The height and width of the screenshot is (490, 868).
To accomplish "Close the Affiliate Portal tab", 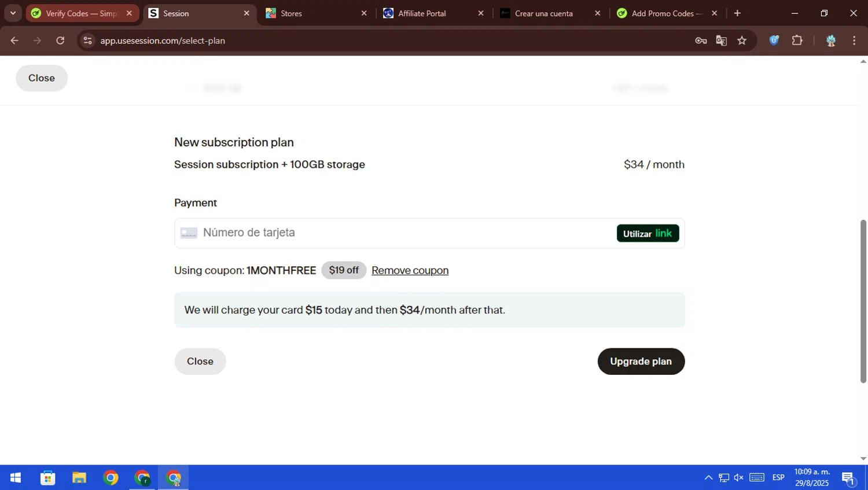I will 481,13.
